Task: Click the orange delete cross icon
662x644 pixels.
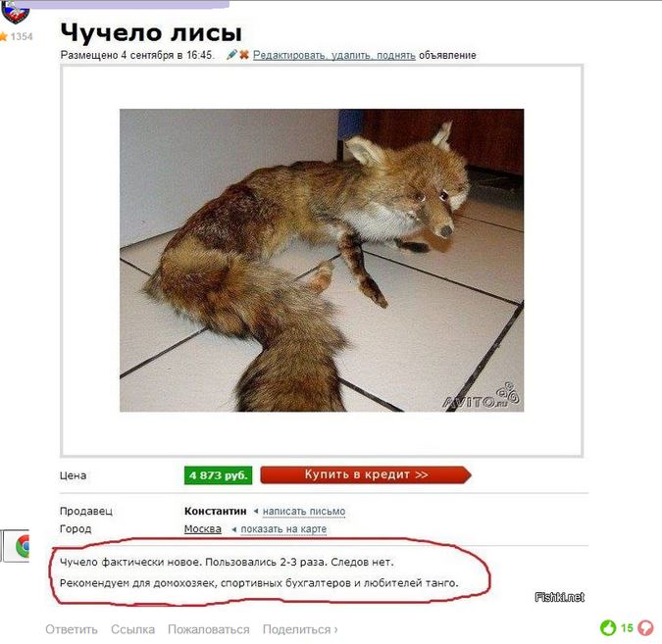Action: 243,55
